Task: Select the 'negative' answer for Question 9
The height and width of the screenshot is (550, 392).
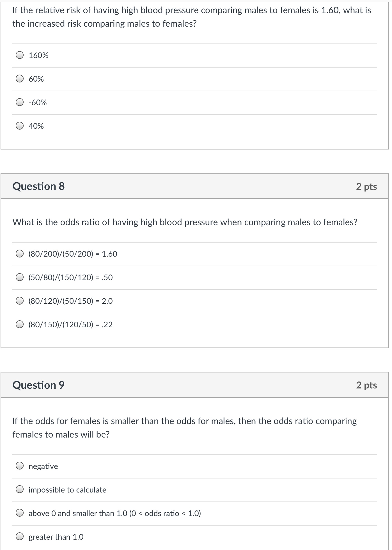Action: coord(20,466)
